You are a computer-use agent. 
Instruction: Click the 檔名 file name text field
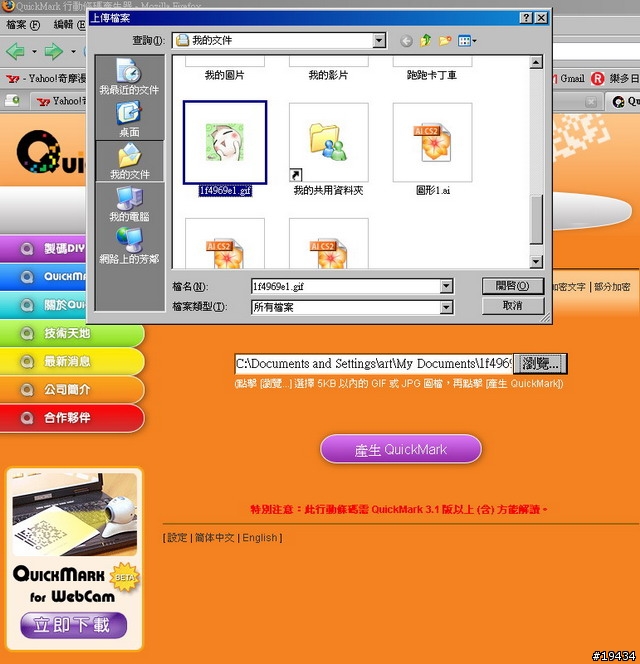click(346, 286)
